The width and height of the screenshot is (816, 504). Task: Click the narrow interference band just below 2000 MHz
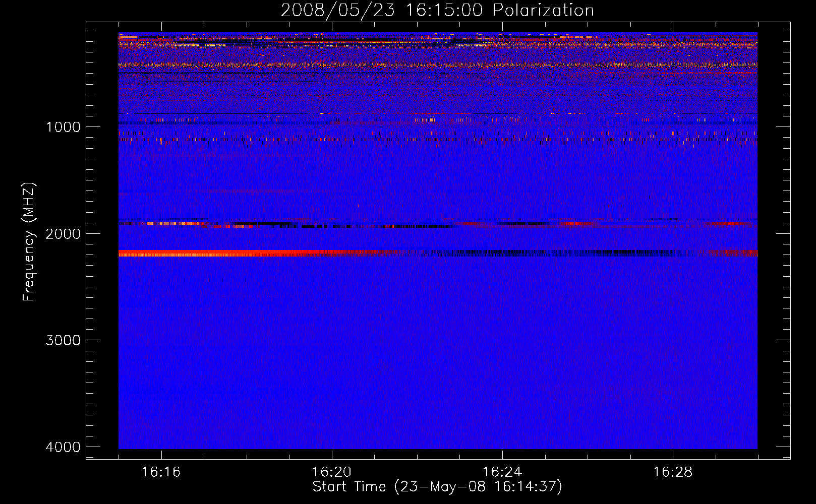click(x=438, y=224)
